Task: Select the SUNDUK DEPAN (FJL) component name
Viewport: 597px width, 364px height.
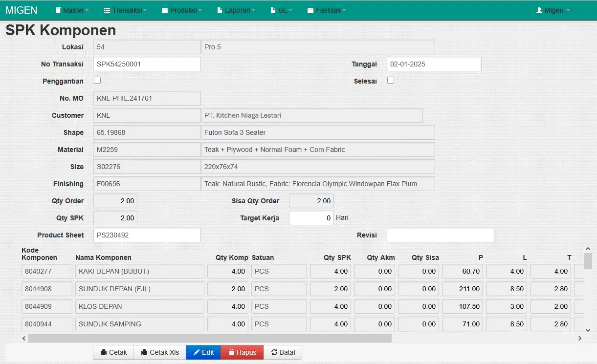Action: coord(140,289)
